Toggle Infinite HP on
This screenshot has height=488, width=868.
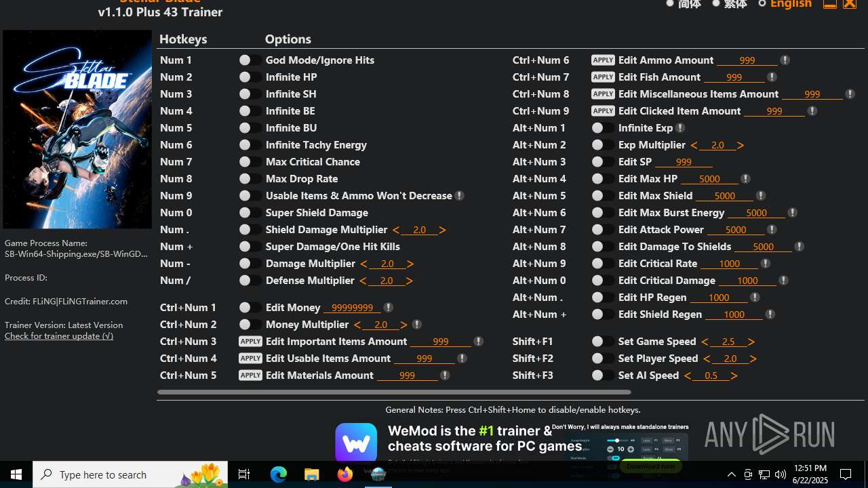(250, 77)
